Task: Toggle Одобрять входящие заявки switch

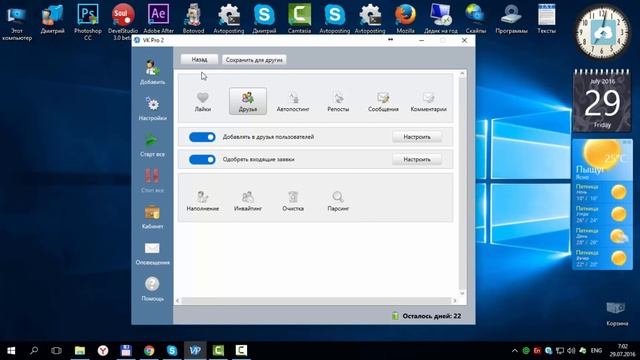Action: (202, 160)
